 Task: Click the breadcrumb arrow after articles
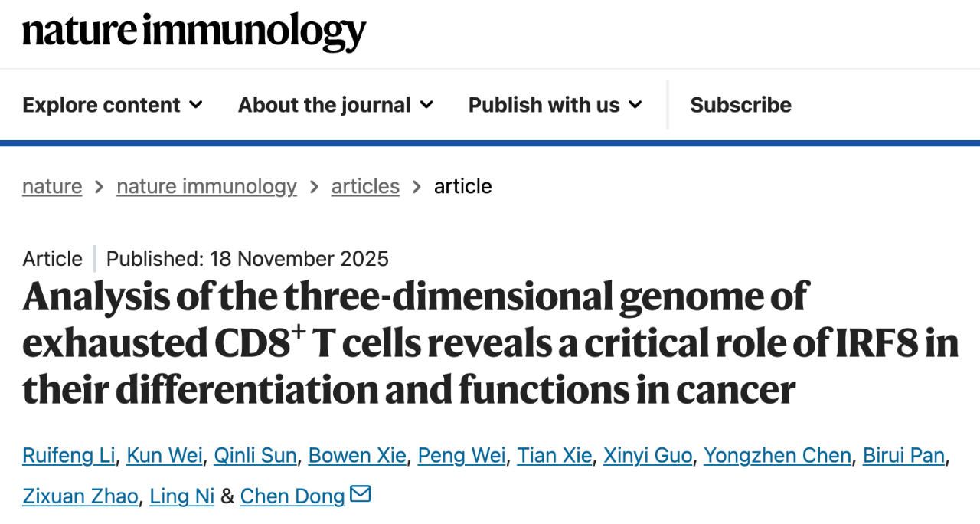[x=416, y=185]
